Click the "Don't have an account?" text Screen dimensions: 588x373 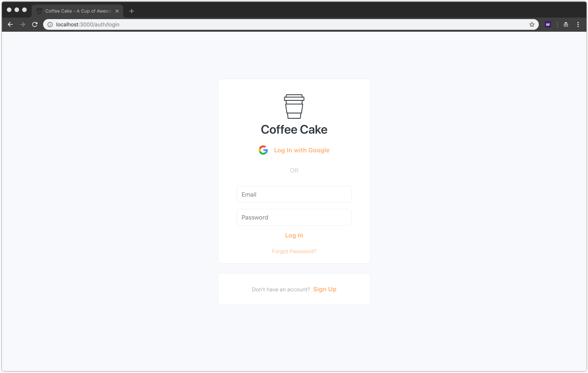point(281,289)
